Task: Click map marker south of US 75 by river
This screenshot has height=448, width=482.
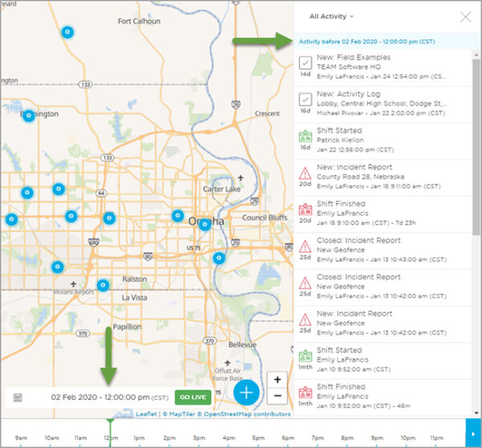Action: tap(219, 258)
